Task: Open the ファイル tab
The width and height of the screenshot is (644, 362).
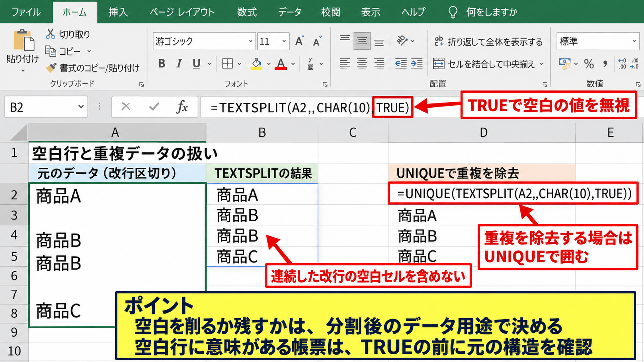Action: pos(26,12)
